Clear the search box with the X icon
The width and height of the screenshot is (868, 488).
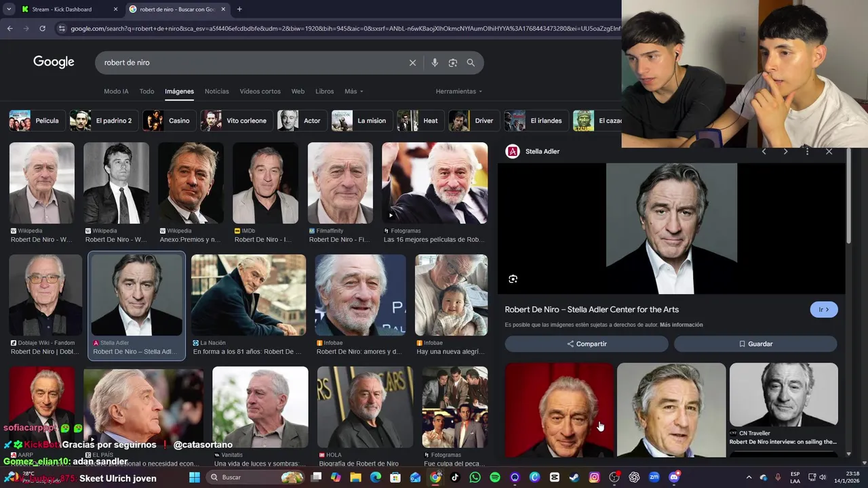point(412,62)
